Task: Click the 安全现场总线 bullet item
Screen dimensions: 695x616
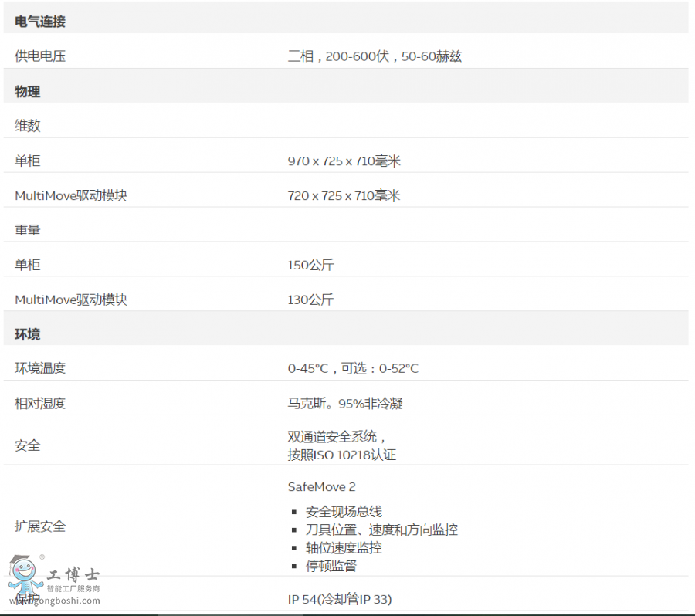Action: click(344, 512)
